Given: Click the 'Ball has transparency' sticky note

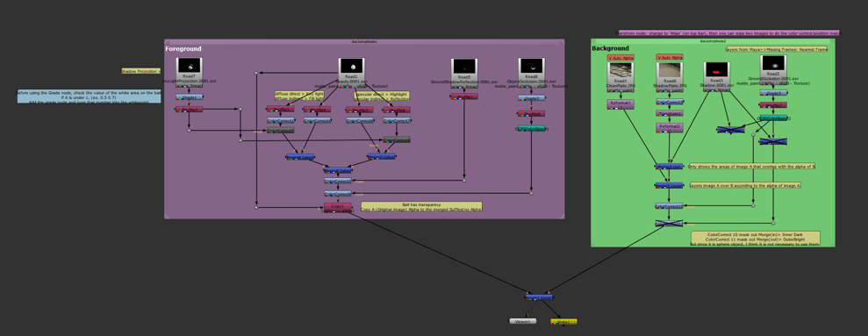Looking at the screenshot, I should pyautogui.click(x=421, y=206).
